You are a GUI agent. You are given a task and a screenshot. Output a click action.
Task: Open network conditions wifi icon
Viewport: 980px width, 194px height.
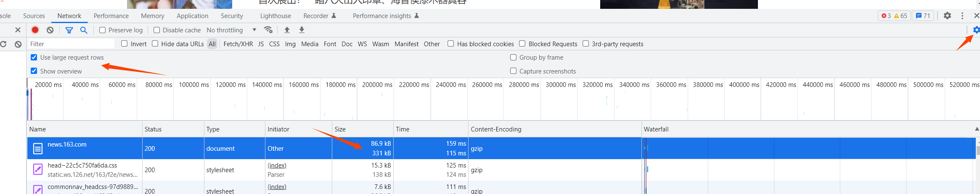(268, 30)
